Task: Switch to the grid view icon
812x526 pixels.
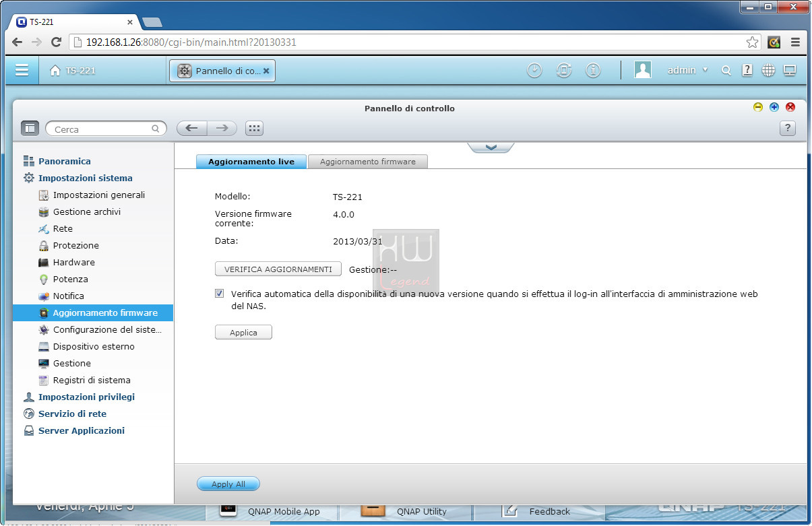Action: click(254, 128)
